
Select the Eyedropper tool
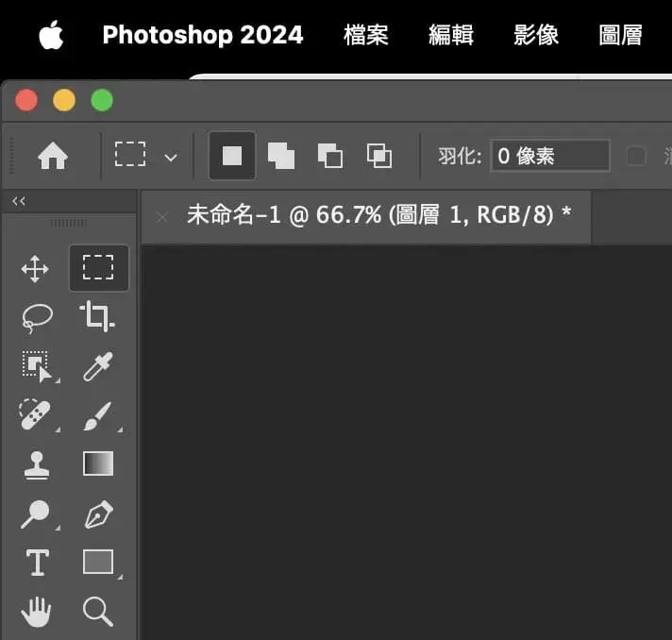tap(98, 366)
